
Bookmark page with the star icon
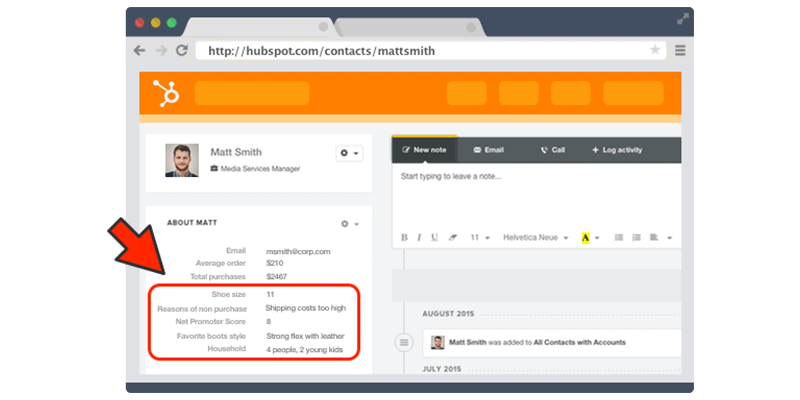coord(655,50)
